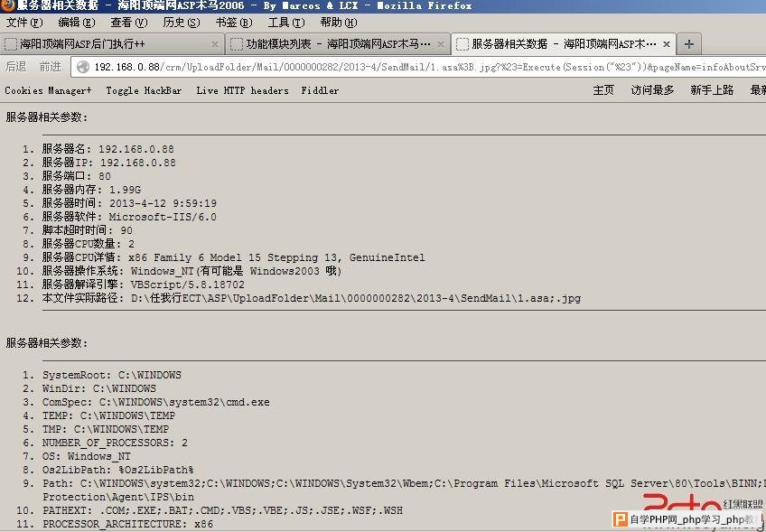Screen dimensions: 766x532
Task: Open the 主页 bookmark
Action: pyautogui.click(x=603, y=90)
